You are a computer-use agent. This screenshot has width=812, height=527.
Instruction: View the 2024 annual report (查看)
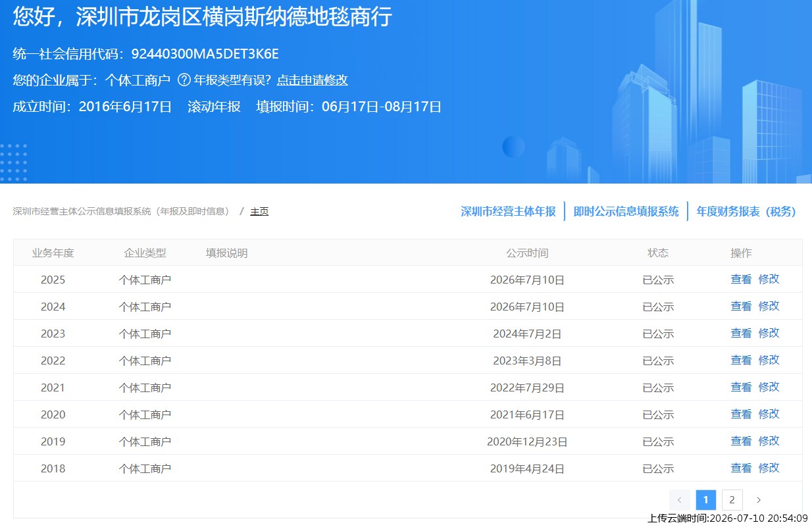click(741, 306)
